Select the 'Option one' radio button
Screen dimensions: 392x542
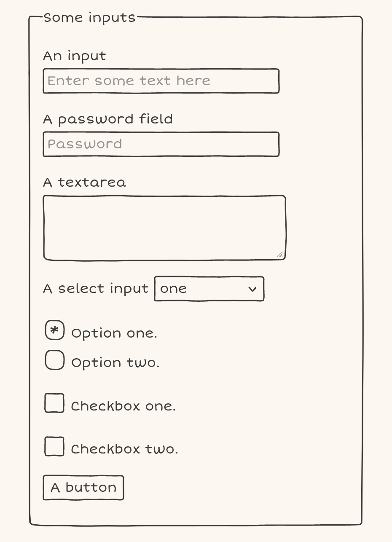pos(55,330)
